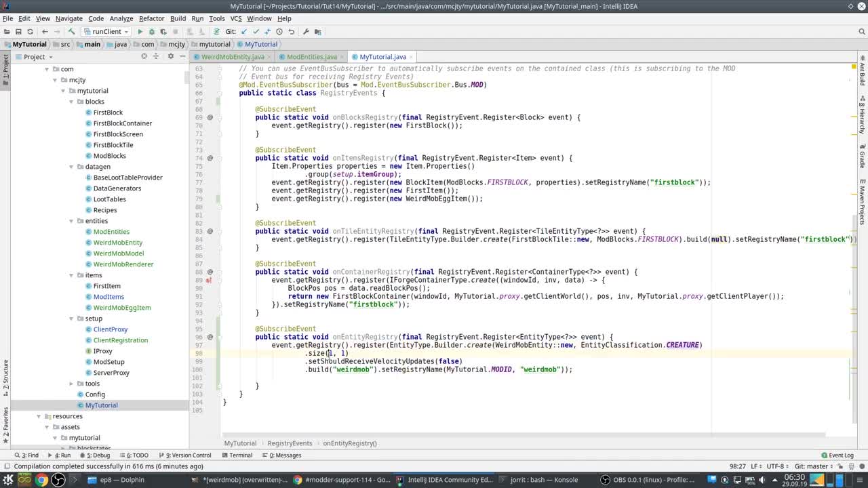Close the MyTutorial.java tab
868x488 pixels.
[x=412, y=57]
